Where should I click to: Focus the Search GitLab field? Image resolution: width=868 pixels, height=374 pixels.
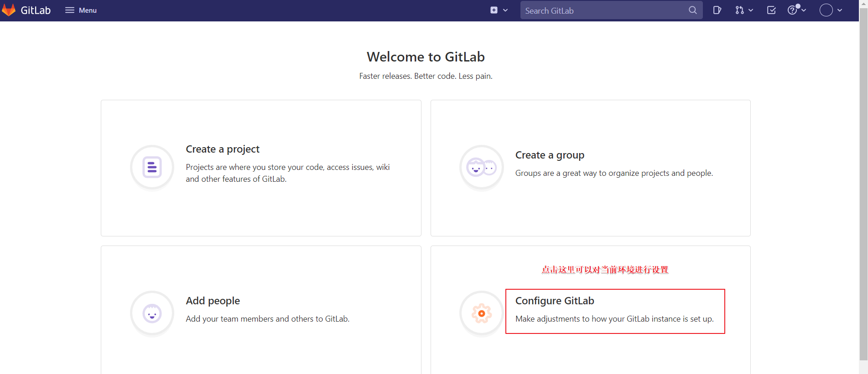[x=602, y=10]
